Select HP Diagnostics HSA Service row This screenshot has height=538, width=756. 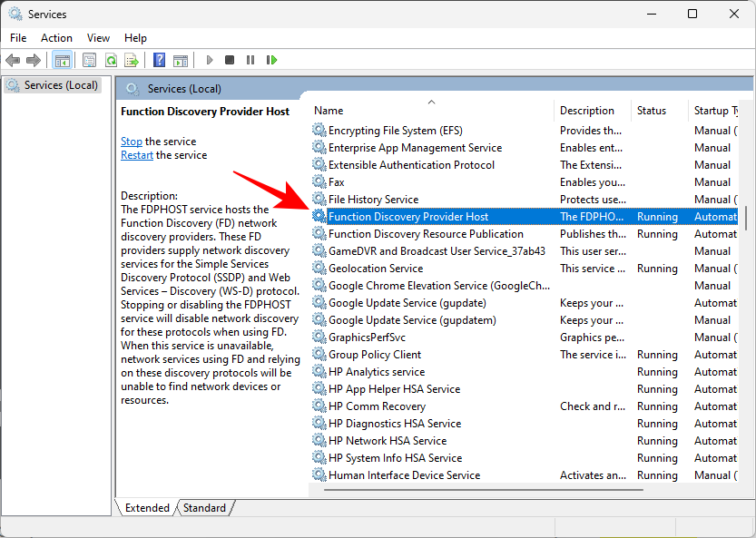tap(524, 424)
